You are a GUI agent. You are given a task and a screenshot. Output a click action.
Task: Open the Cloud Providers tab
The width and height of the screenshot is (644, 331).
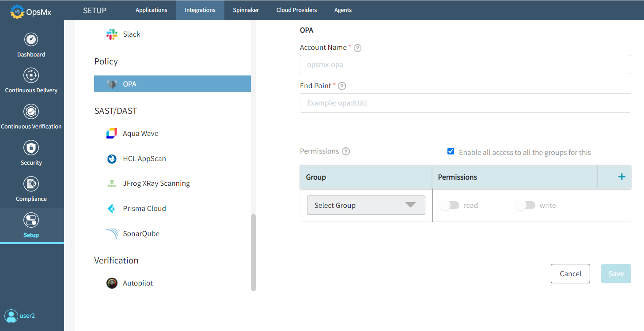coord(296,10)
